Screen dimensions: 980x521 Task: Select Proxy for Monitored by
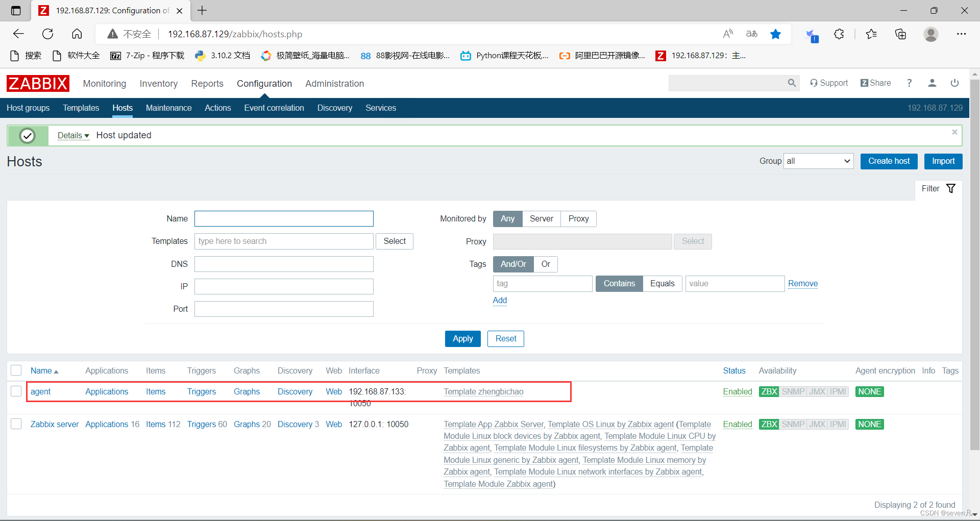[578, 218]
